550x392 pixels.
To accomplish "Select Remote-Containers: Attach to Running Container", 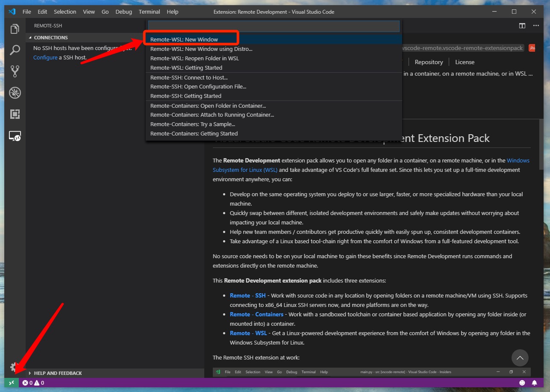I will point(274,115).
